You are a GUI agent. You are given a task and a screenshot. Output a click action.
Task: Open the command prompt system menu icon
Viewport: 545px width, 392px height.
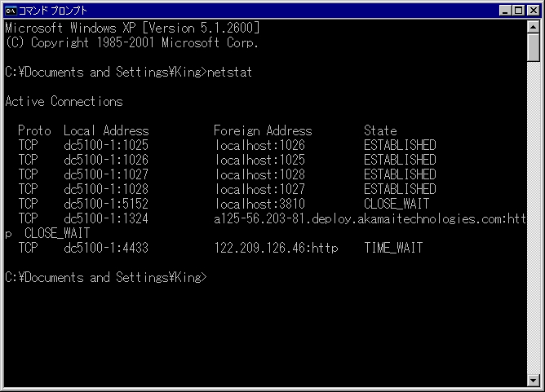[x=11, y=11]
